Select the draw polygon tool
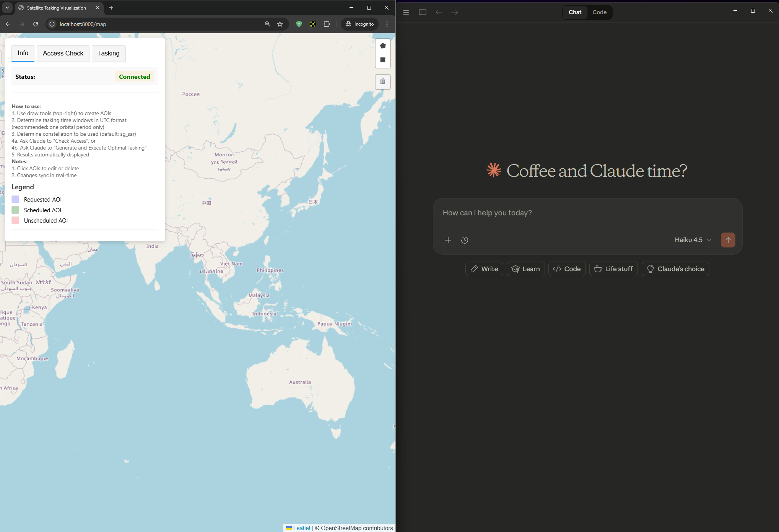 point(382,46)
